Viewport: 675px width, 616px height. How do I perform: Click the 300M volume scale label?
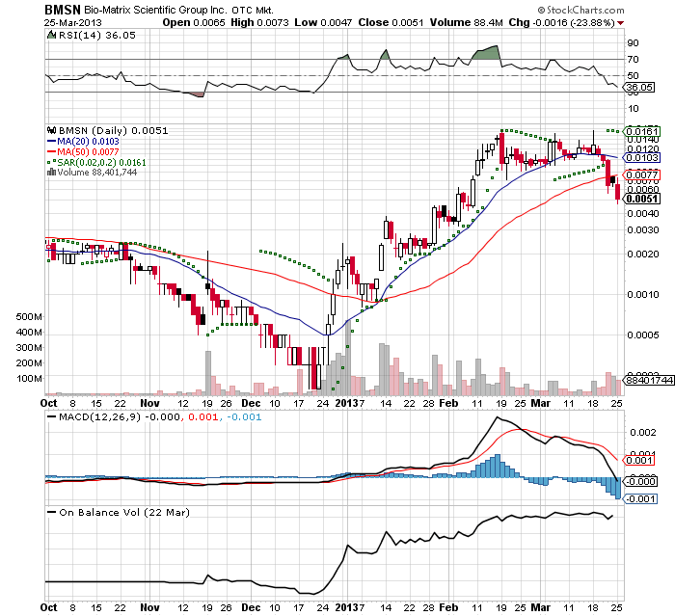tap(29, 348)
